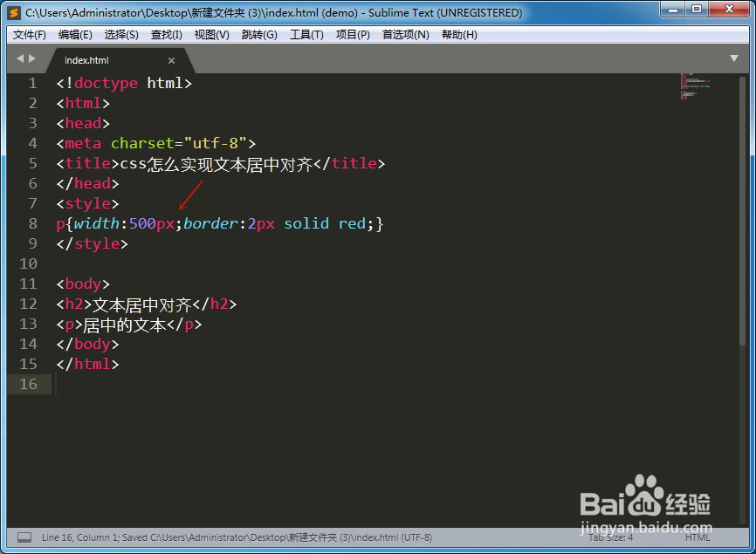Close the Sublime Text window
The width and height of the screenshot is (756, 554).
pos(729,9)
